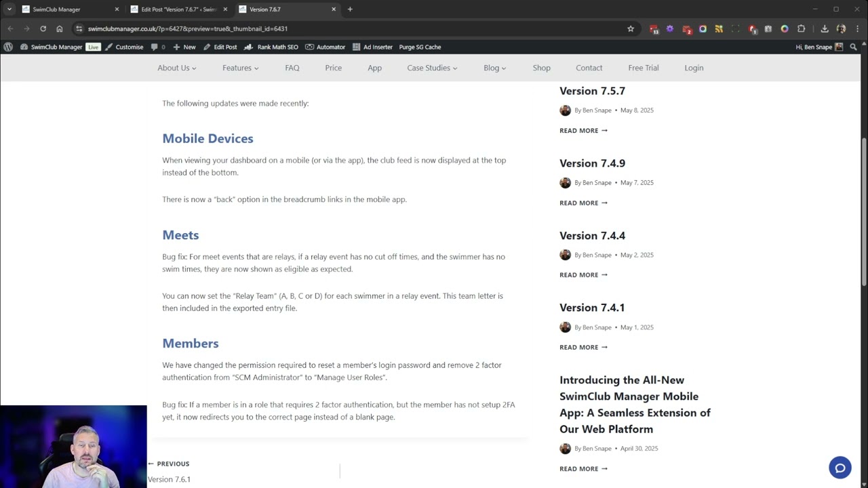
Task: Expand the Case Studies menu
Action: [432, 68]
